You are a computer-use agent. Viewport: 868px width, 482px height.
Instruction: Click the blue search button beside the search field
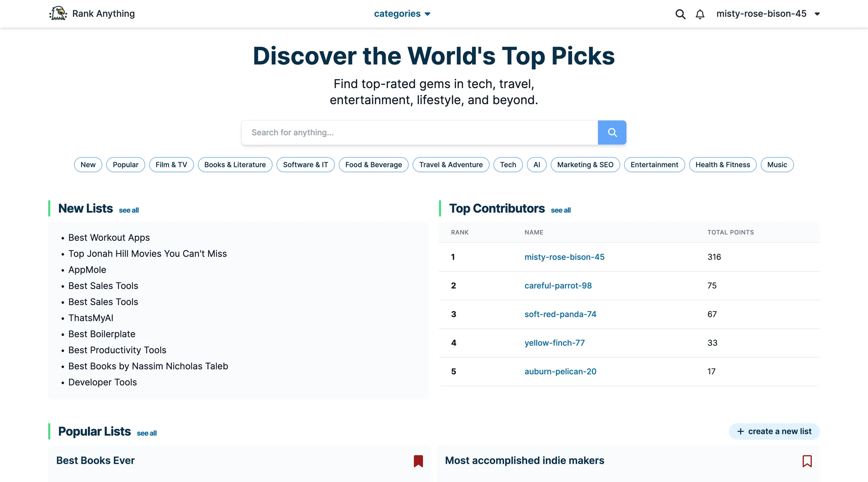(612, 132)
